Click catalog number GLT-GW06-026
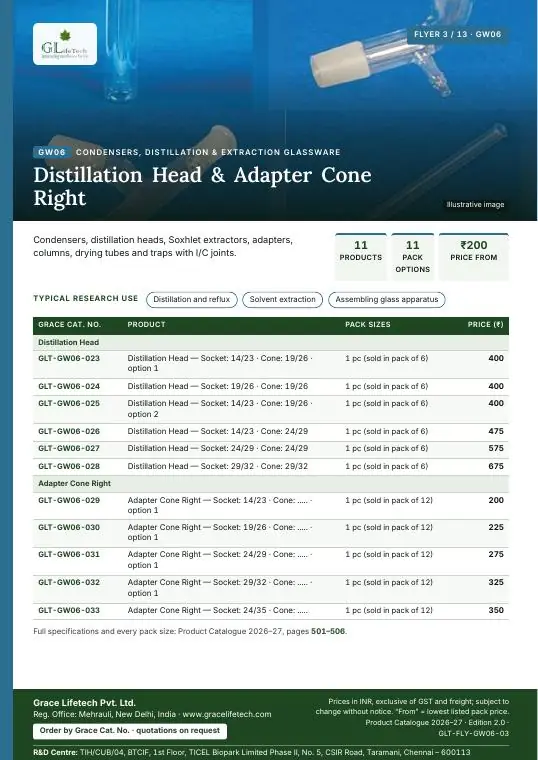Image resolution: width=538 pixels, height=760 pixels. tap(69, 431)
